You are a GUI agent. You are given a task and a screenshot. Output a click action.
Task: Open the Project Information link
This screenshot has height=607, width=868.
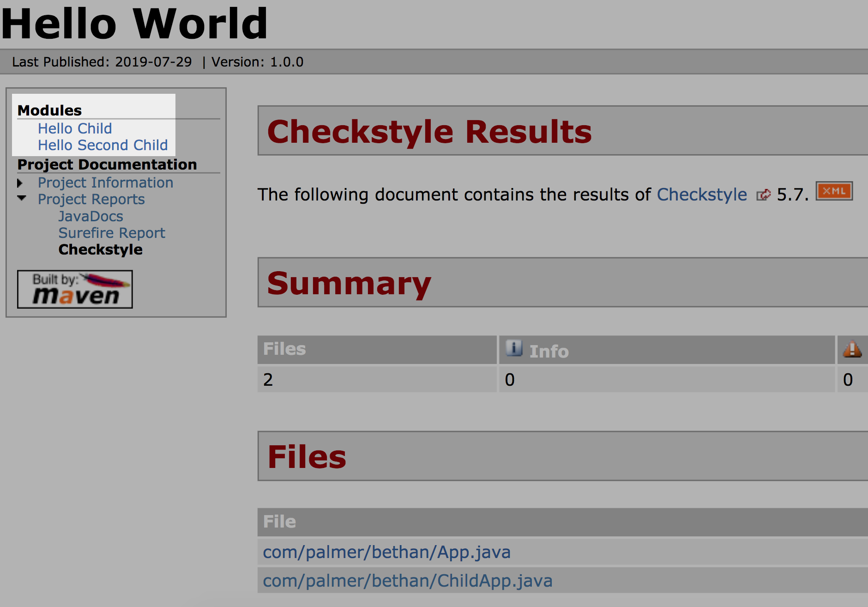[105, 183]
